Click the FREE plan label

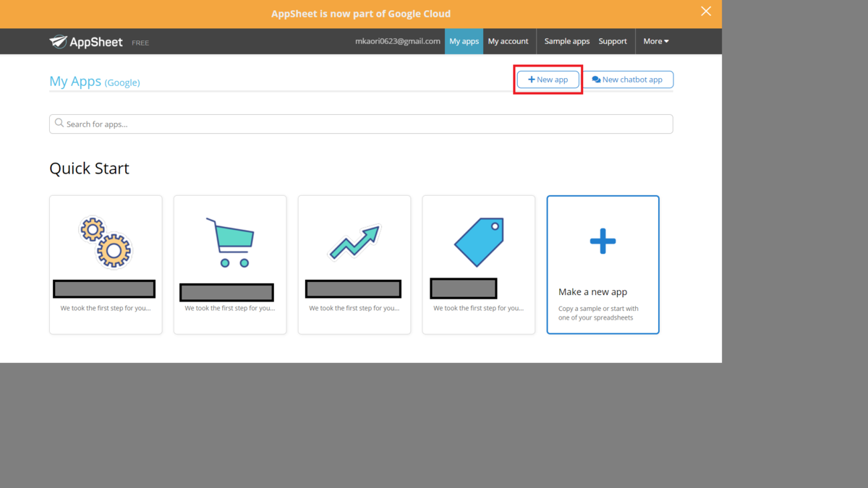coord(140,43)
